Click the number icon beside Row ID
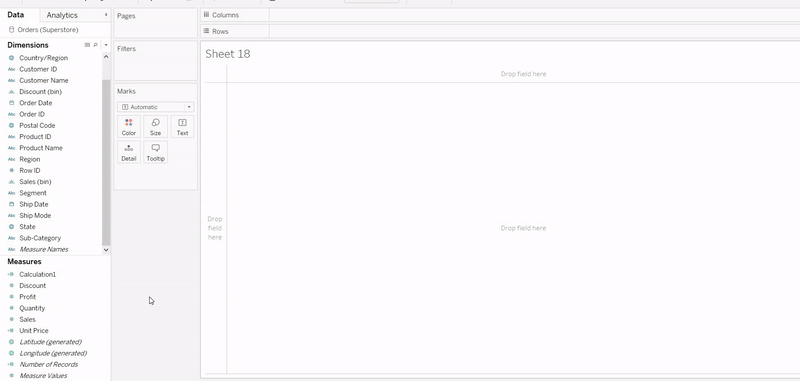 coord(11,170)
